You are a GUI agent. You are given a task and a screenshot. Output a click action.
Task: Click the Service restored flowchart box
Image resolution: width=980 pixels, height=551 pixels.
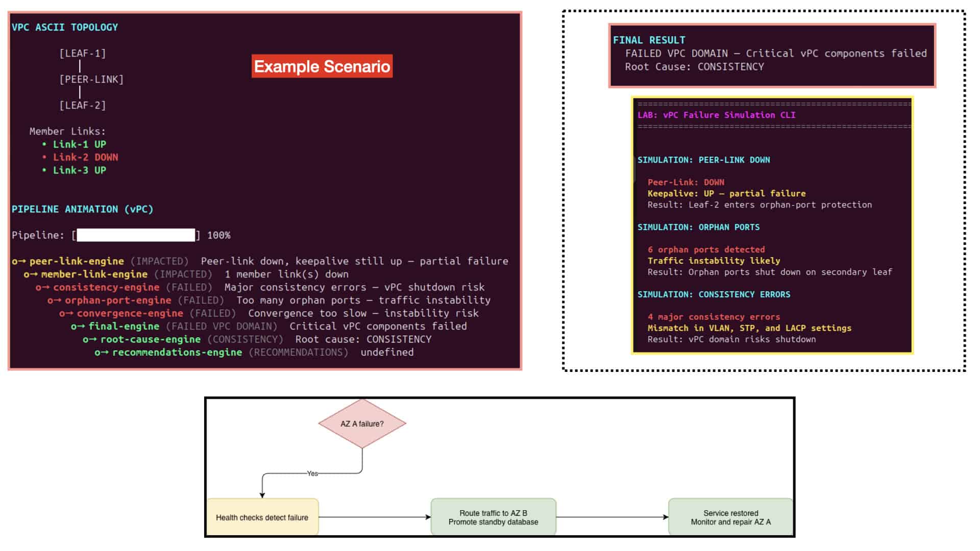pyautogui.click(x=730, y=517)
